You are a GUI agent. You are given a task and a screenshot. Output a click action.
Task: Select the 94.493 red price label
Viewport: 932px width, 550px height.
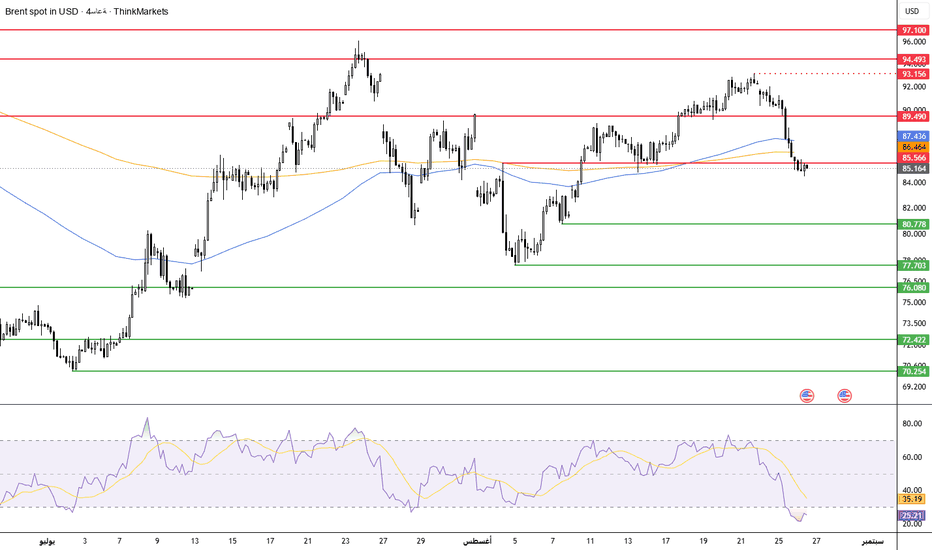point(914,59)
